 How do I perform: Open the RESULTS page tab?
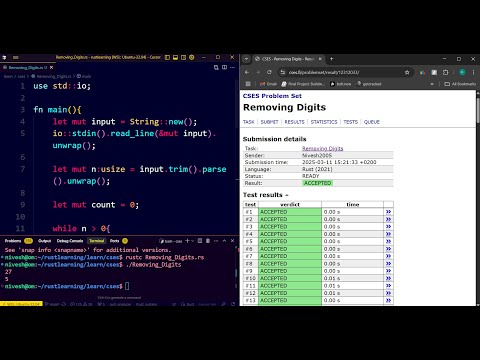coord(294,122)
